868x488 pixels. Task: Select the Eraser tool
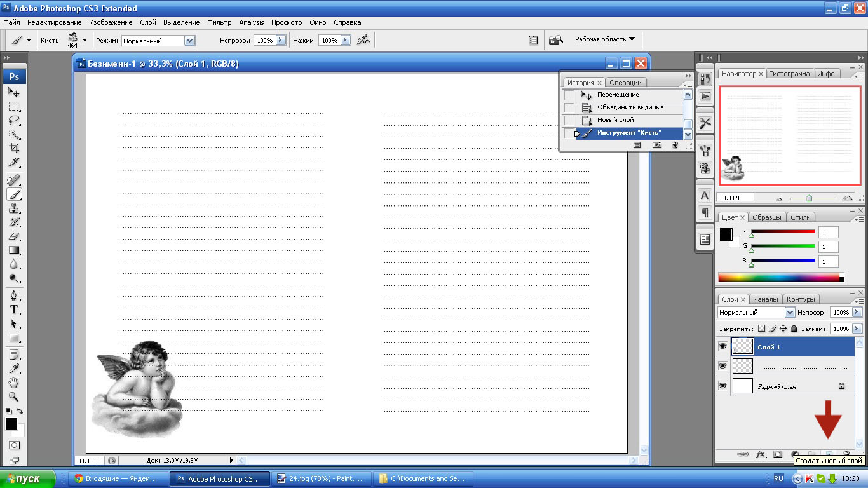14,236
